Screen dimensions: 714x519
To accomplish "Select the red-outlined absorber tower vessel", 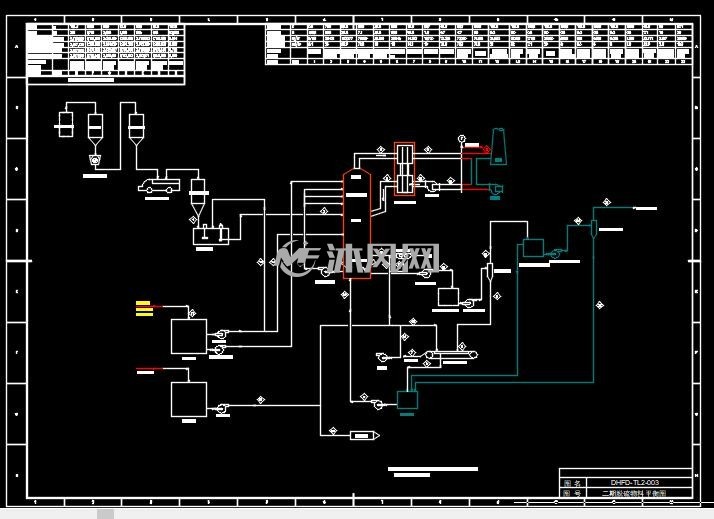I will tap(357, 223).
